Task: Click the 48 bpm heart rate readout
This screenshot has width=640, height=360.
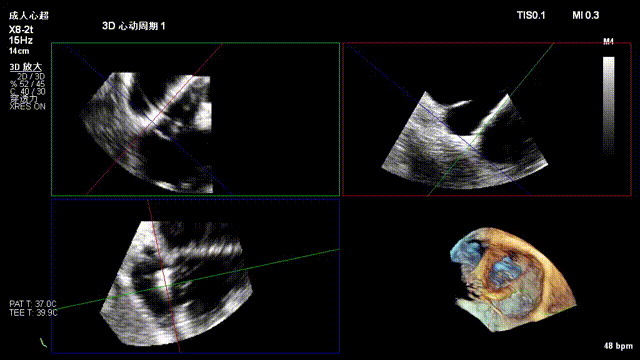Action: point(618,346)
